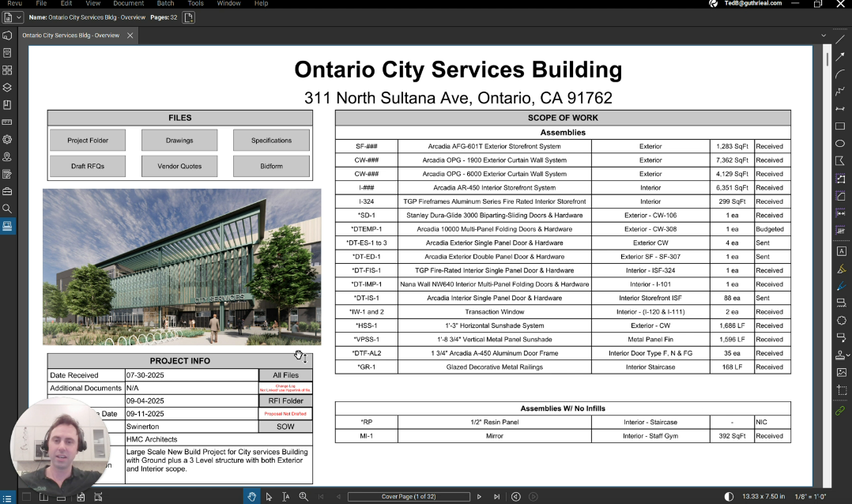Toggle Dimmer half-circle icon
This screenshot has width=852, height=504.
[x=729, y=496]
